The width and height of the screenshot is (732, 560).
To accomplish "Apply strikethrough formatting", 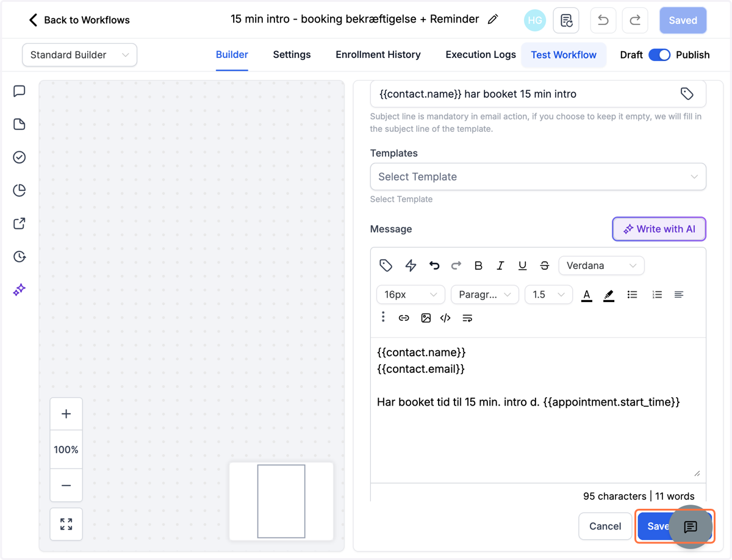I will [545, 265].
